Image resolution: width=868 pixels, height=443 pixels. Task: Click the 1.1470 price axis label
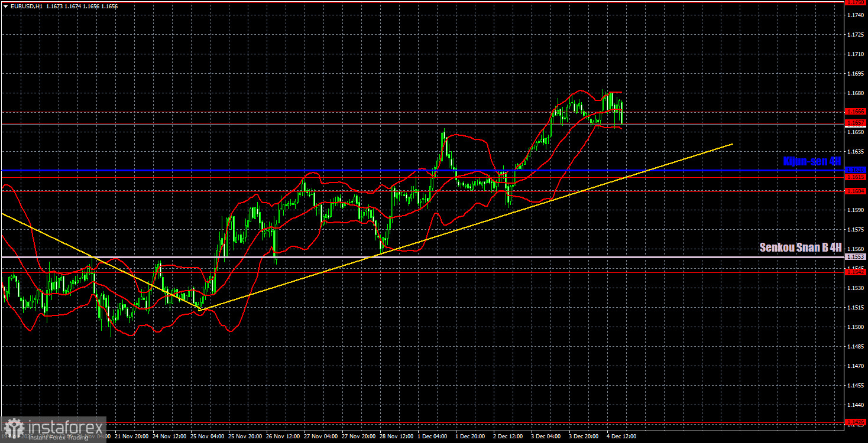tap(856, 366)
